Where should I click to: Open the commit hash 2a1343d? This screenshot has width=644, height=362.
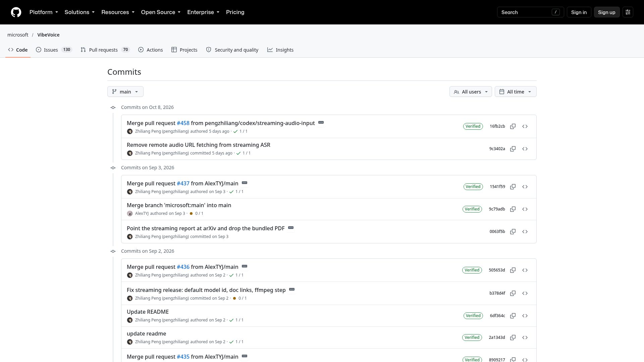(497, 338)
